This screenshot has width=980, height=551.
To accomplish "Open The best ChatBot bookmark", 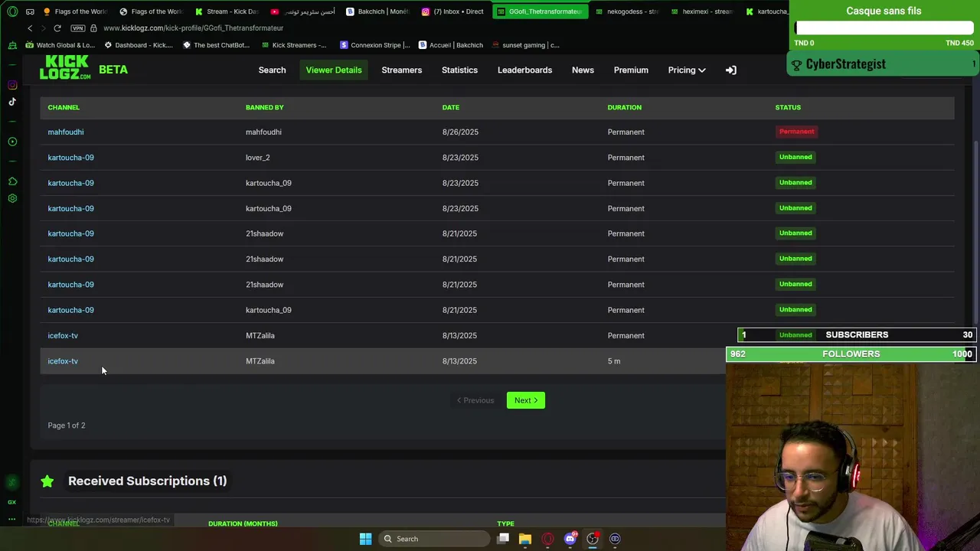I will 217,45.
